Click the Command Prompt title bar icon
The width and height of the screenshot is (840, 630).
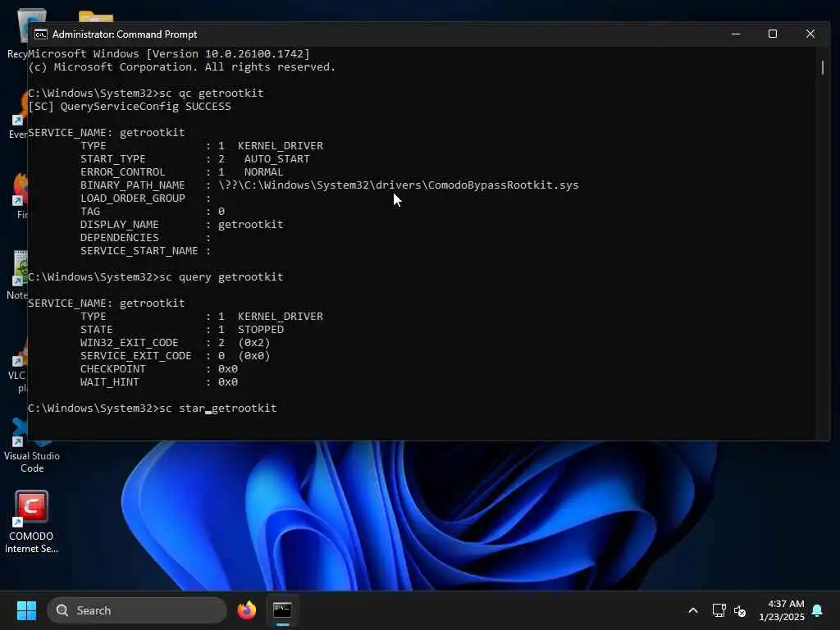point(41,34)
